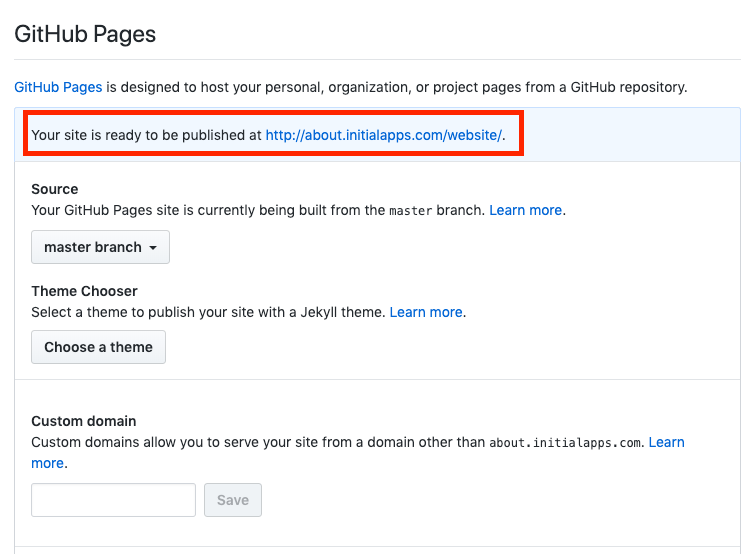Screen dimensions: 754x554
Task: Click the Source section heading
Action: [x=55, y=189]
